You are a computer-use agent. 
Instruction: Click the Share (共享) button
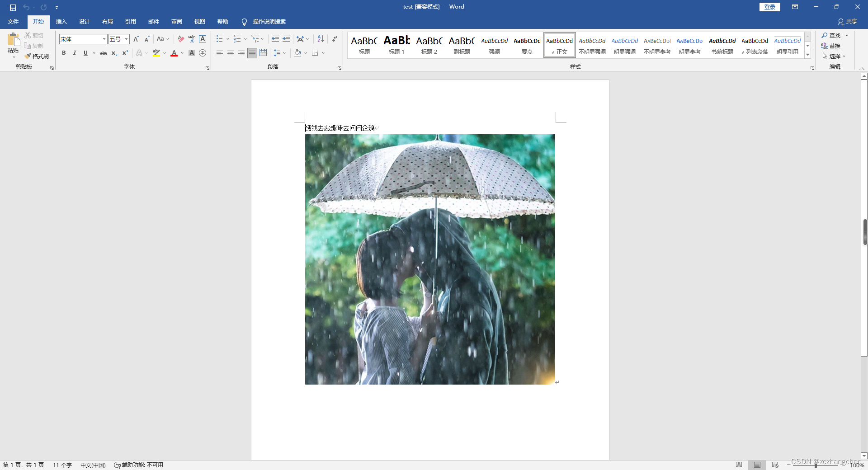[847, 22]
